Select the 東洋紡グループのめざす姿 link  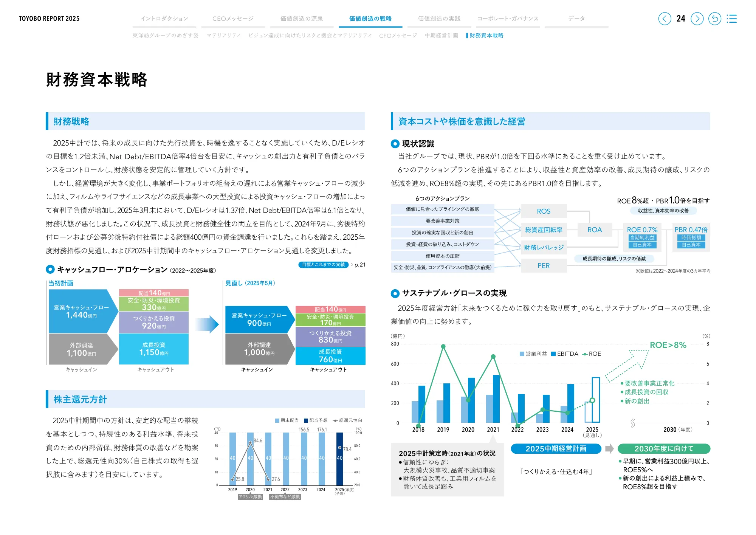click(166, 36)
